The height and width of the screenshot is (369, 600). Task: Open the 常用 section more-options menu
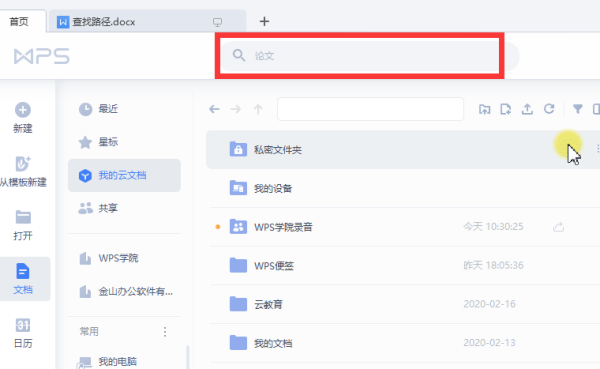coord(165,331)
